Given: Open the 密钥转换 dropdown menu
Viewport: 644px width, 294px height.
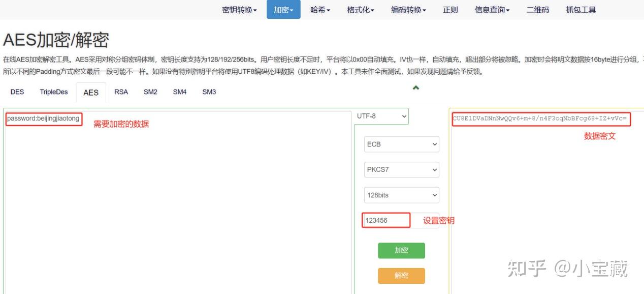Looking at the screenshot, I should coord(239,9).
